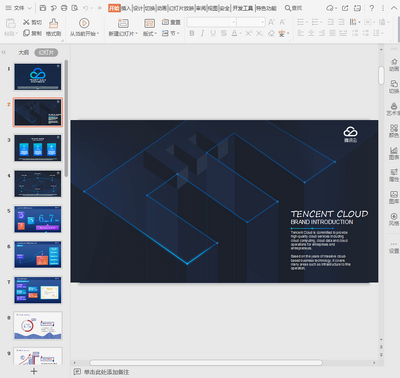Open the Gallery (图库) side panel
This screenshot has height=378, width=400.
394,197
